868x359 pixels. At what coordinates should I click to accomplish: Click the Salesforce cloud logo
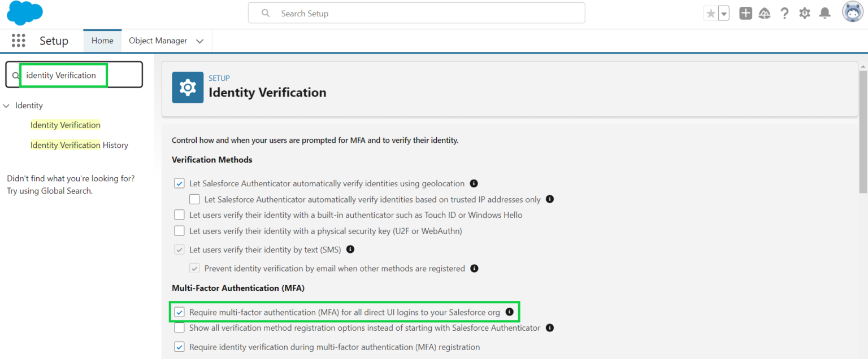tap(24, 12)
